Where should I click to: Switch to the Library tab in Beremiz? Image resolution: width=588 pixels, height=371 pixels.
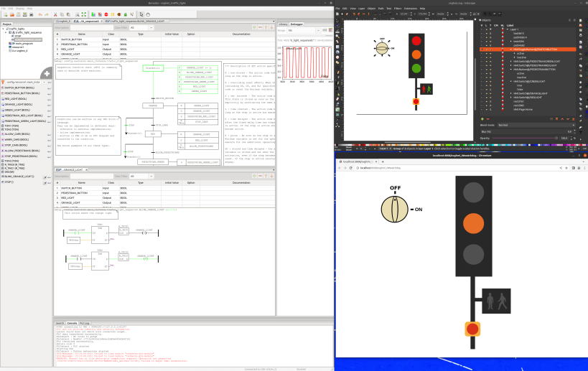tap(283, 24)
